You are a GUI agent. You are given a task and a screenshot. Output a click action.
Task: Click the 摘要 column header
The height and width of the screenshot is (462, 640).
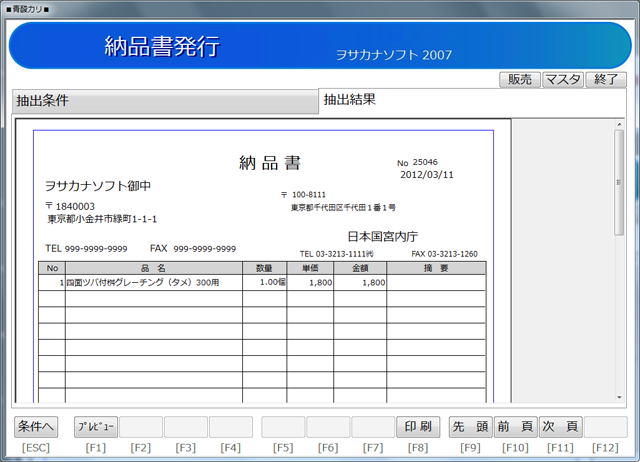click(436, 268)
